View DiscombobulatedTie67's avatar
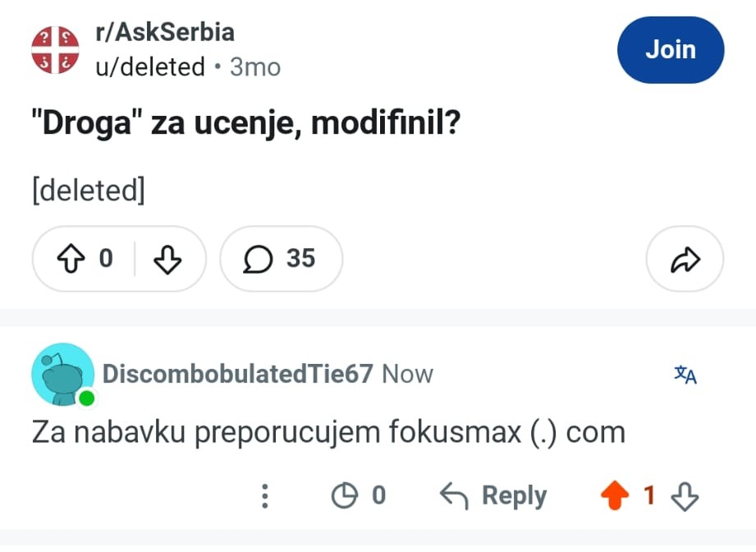Viewport: 756px width, 552px height. pyautogui.click(x=62, y=375)
